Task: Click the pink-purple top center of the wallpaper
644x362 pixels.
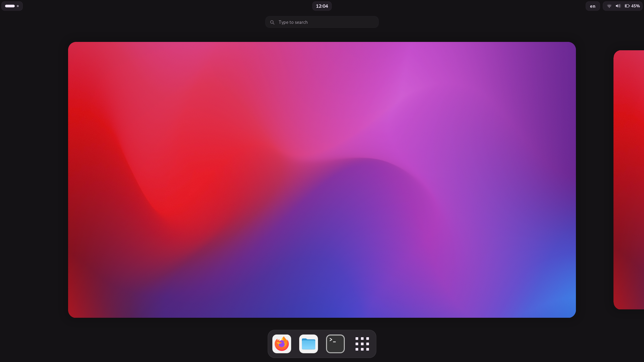Action: (322, 67)
